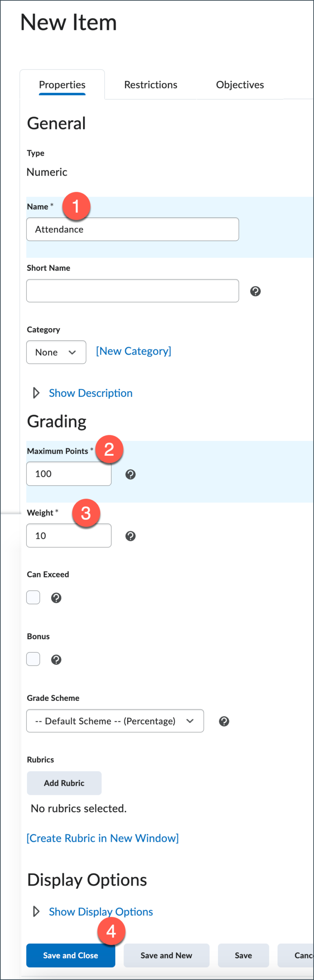Expand Show Display Options
This screenshot has height=980, width=314.
pos(101,911)
